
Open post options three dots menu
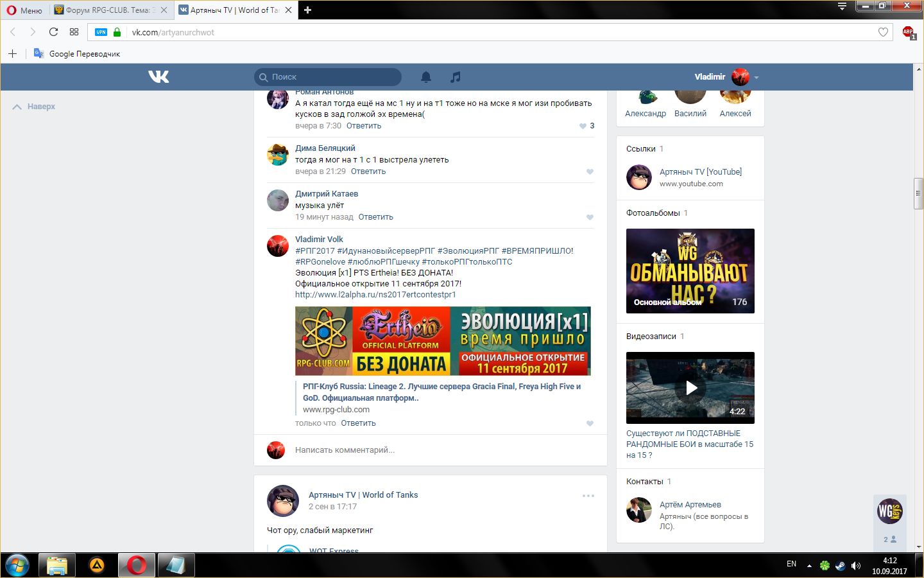(588, 496)
